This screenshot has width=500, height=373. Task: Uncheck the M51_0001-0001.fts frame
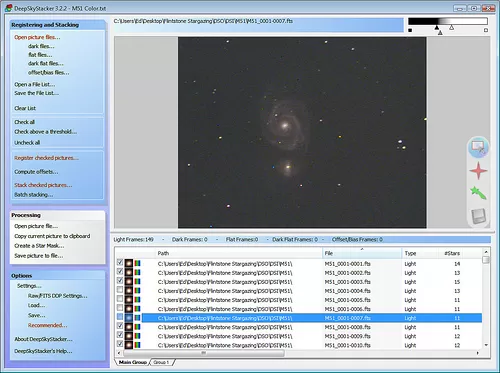point(120,262)
